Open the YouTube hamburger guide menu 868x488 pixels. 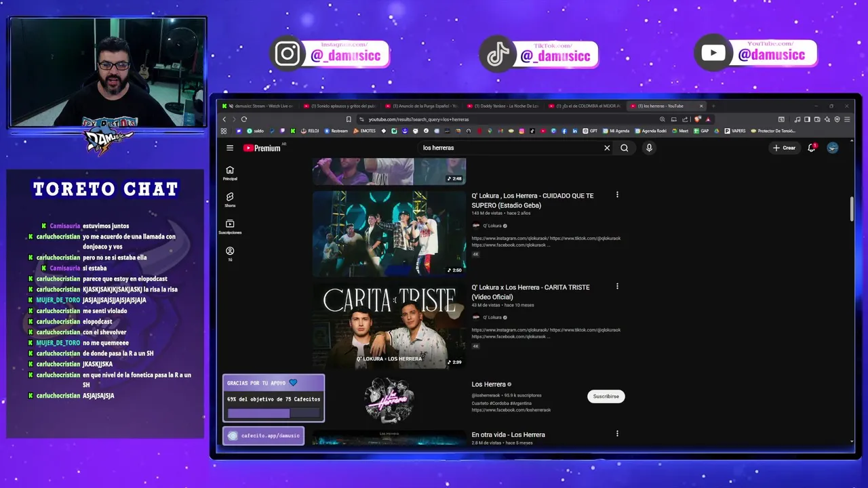coord(230,148)
